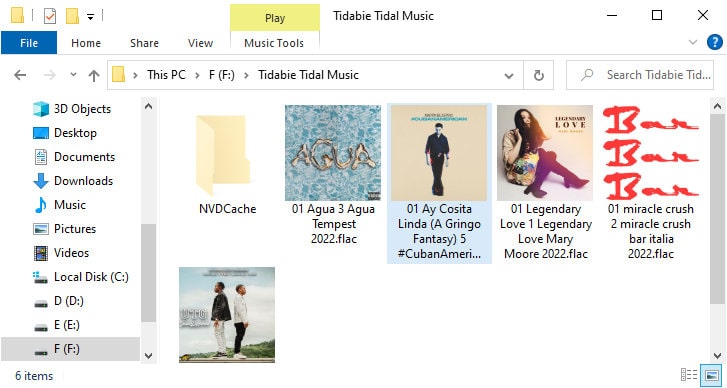The width and height of the screenshot is (727, 388).
Task: Switch to the Home ribbon tab
Action: tap(86, 43)
